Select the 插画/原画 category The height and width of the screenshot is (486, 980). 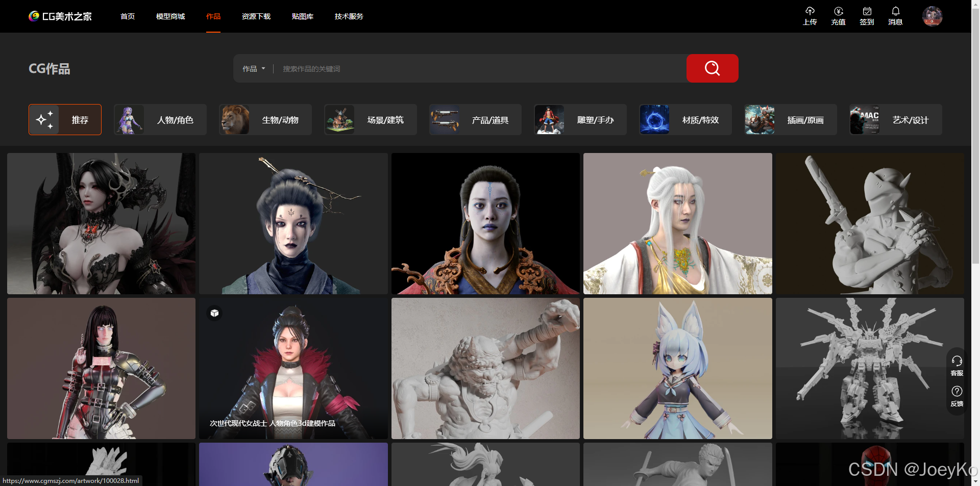tap(791, 120)
